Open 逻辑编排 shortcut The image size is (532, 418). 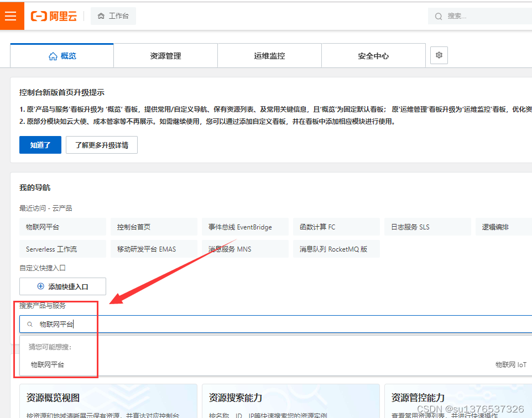point(504,227)
